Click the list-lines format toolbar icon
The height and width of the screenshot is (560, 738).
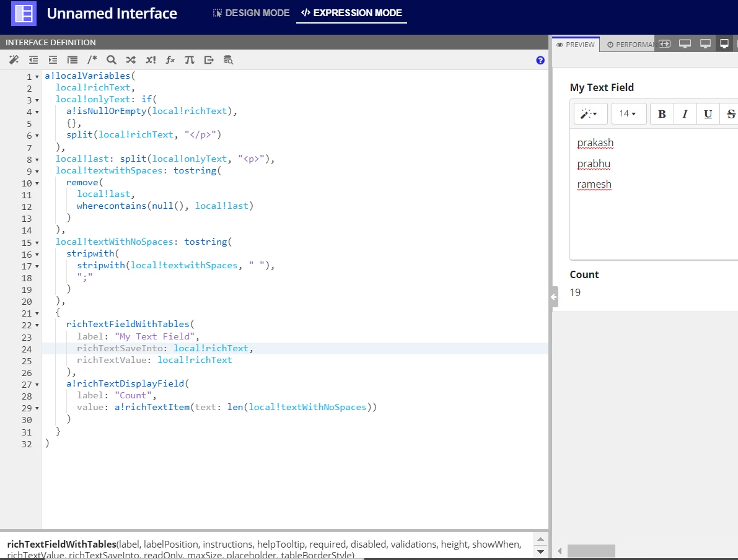point(72,59)
